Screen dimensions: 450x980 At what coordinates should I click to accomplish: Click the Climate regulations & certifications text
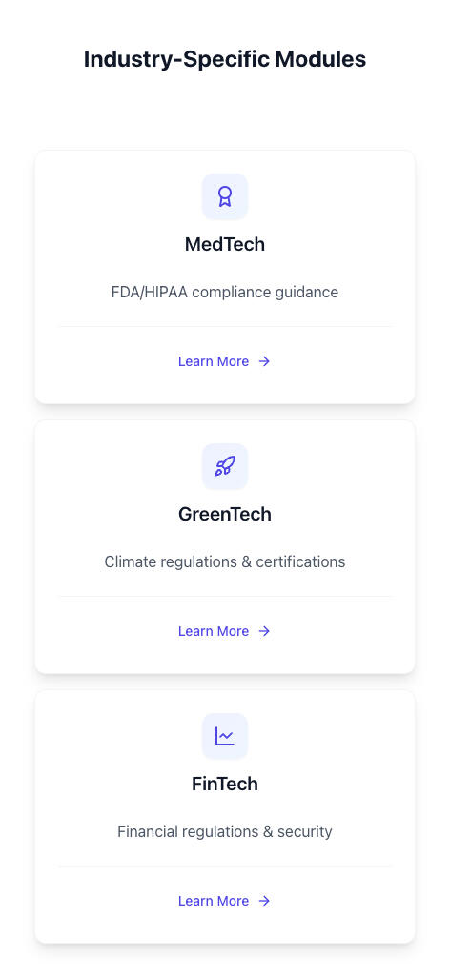click(225, 561)
